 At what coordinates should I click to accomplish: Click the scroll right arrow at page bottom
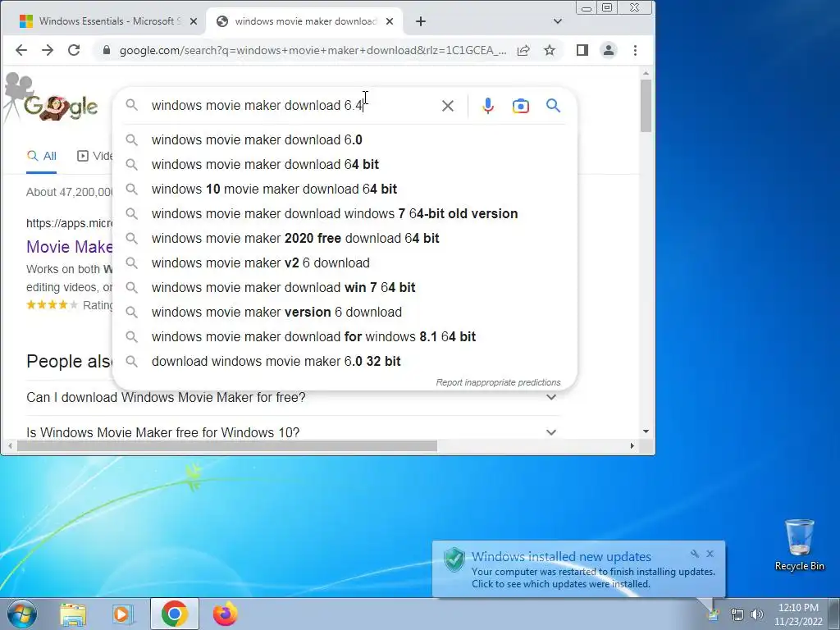632,445
